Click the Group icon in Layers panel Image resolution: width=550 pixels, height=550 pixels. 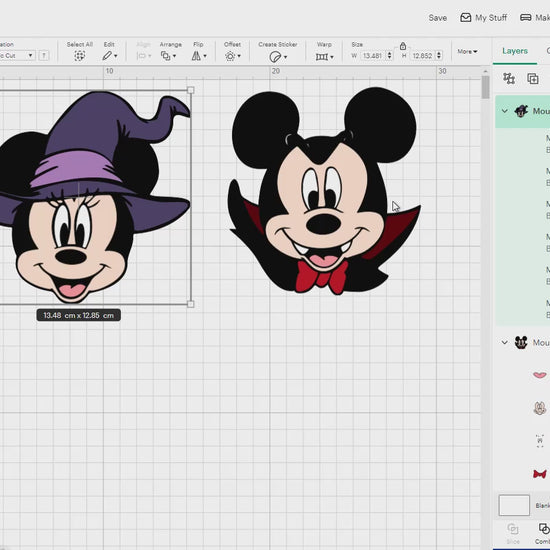point(509,78)
